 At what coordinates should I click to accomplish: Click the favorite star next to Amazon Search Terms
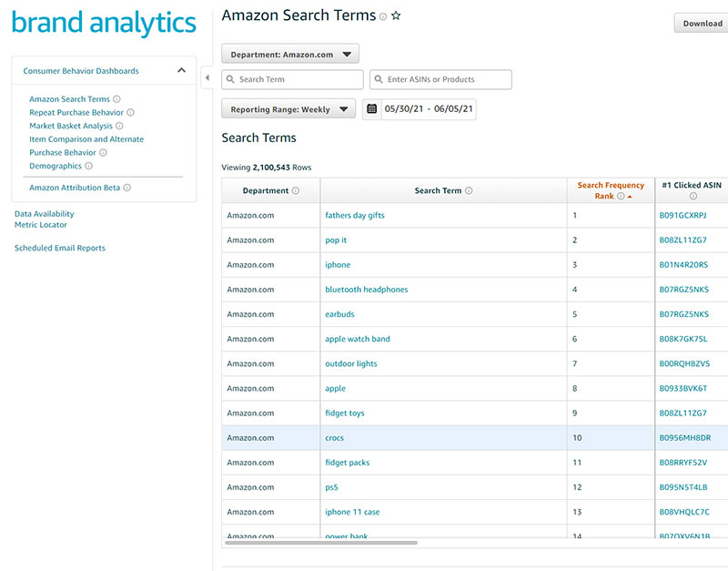(x=396, y=15)
